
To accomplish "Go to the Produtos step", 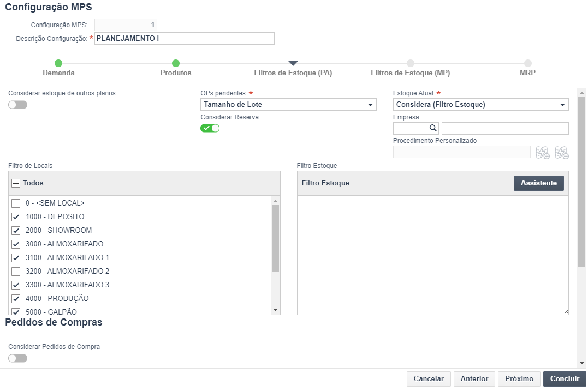I will 176,68.
